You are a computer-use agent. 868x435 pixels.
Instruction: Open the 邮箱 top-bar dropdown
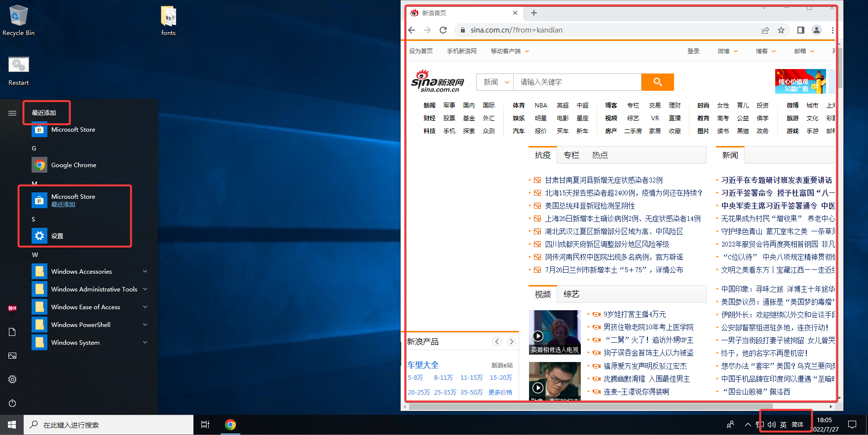click(x=804, y=51)
